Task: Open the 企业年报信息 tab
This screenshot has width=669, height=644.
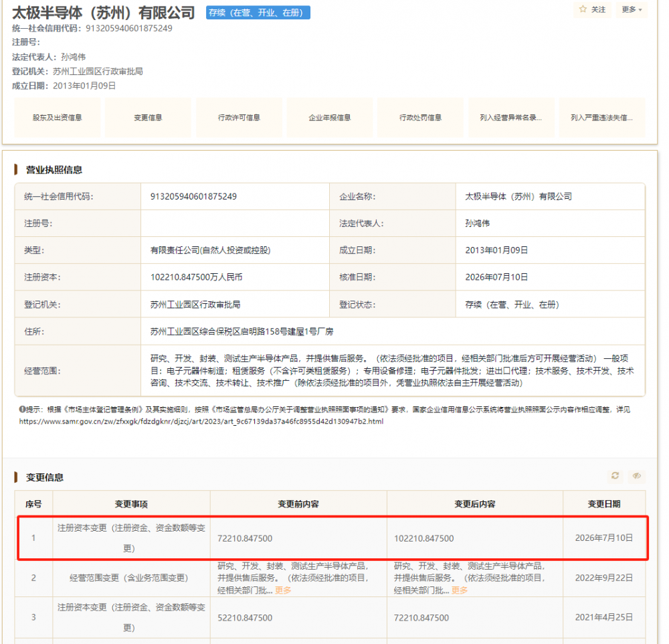Action: tap(330, 117)
